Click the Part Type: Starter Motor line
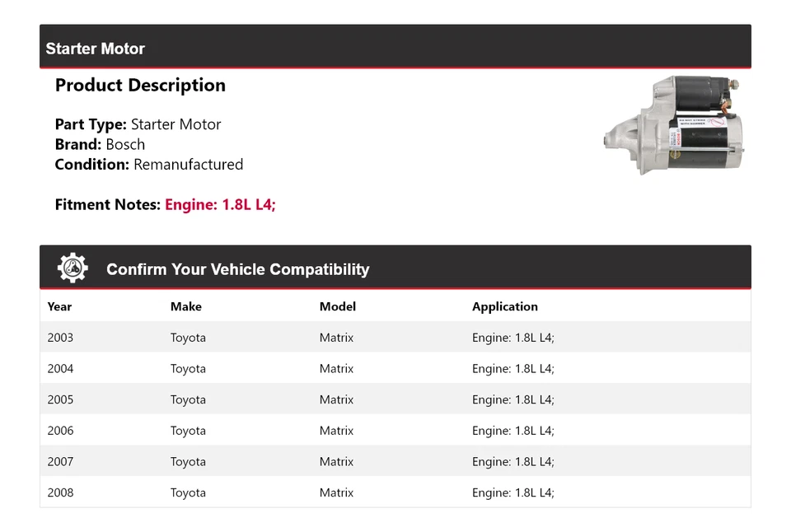This screenshot has height=532, width=791. 138,124
